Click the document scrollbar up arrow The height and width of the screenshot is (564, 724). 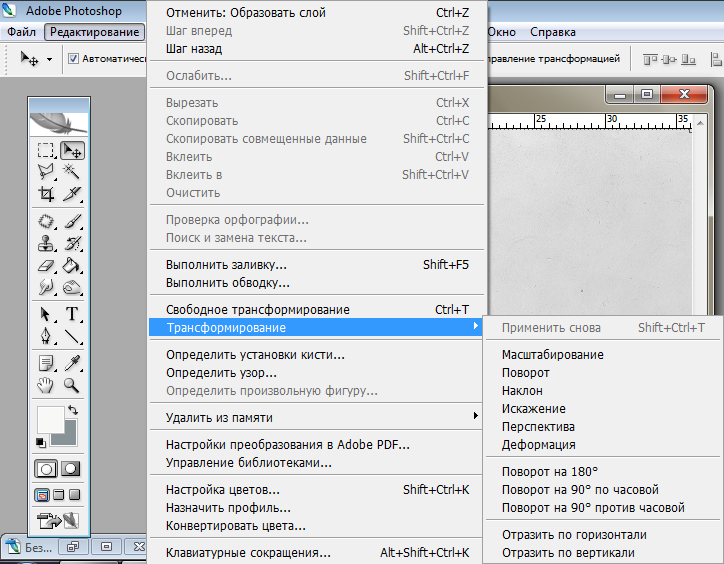point(700,123)
